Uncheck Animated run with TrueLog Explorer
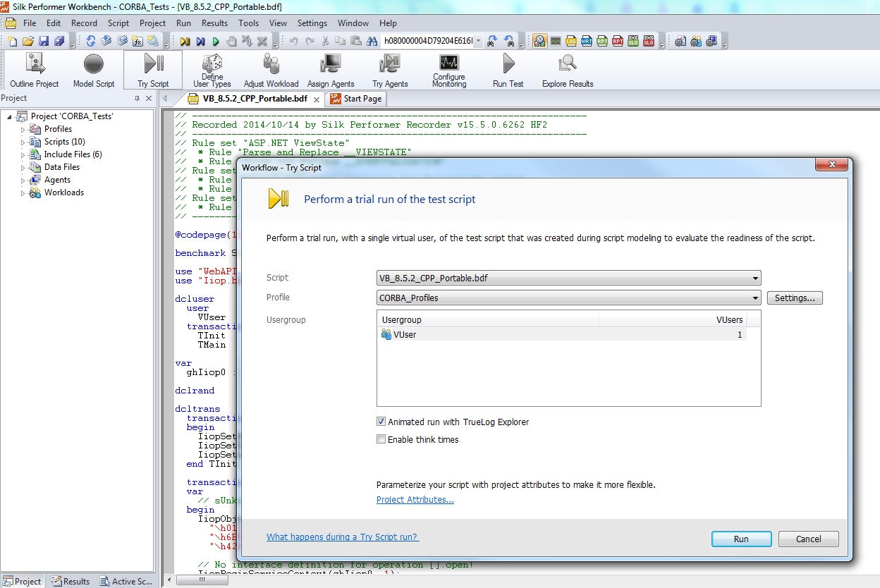This screenshot has height=588, width=880. [x=381, y=422]
